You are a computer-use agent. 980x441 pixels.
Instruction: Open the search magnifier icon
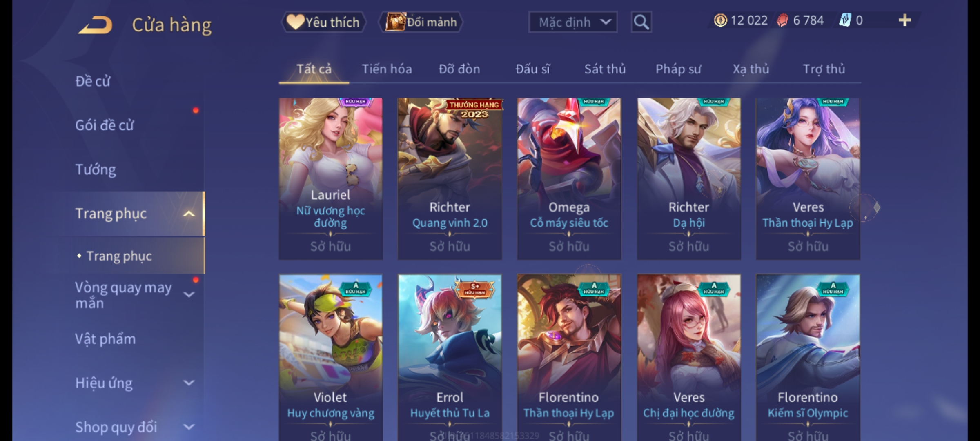point(641,22)
